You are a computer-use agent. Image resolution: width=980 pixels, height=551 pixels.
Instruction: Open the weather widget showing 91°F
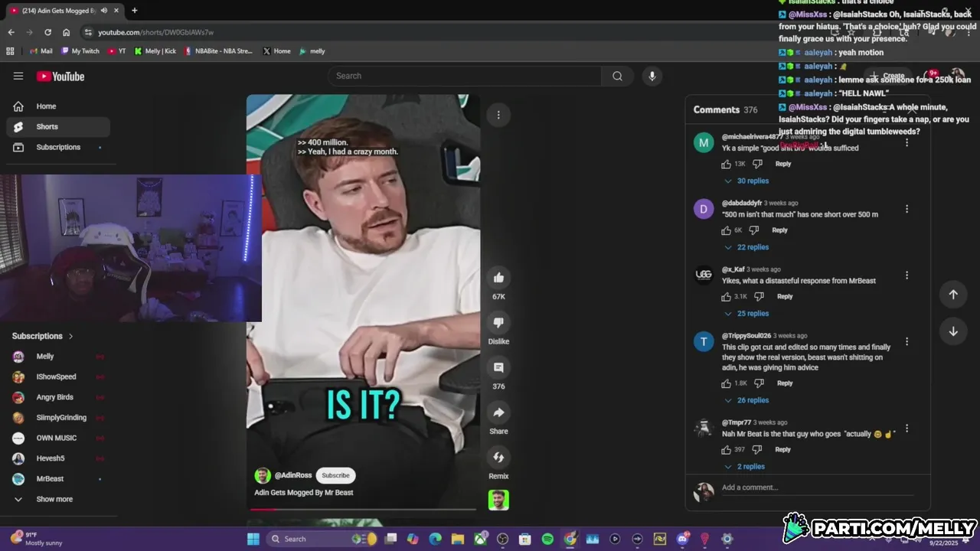(x=37, y=539)
